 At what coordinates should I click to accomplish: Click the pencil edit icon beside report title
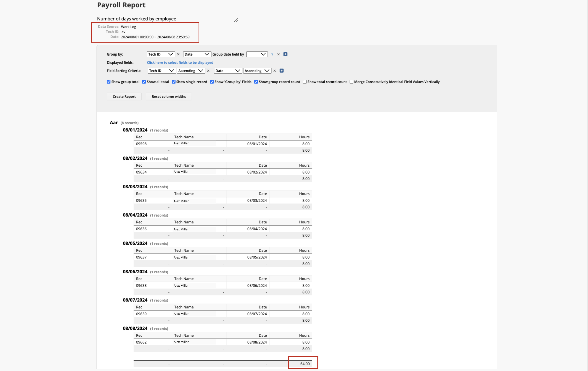(x=236, y=20)
